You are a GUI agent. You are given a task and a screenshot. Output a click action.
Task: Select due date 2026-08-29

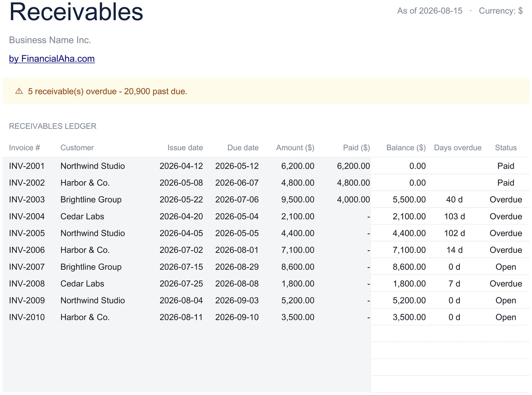[237, 267]
